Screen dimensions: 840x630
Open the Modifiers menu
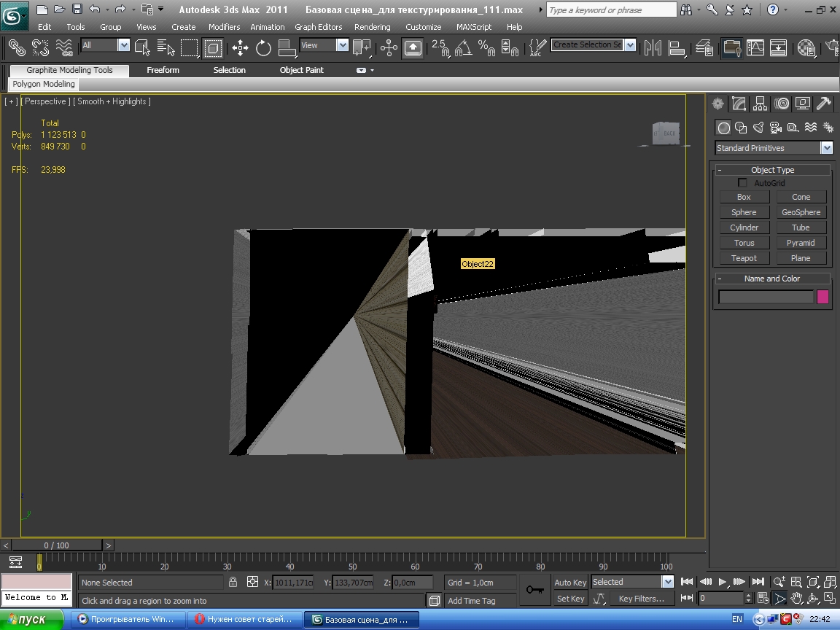[x=224, y=27]
